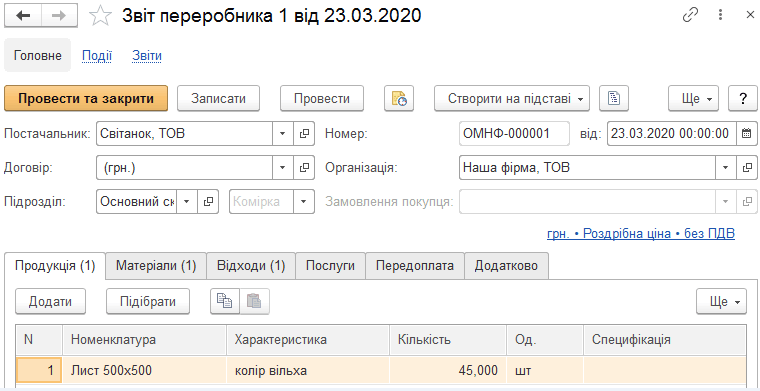This screenshot has height=391, width=760.
Task: Expand the Постачальник dropdown list
Action: 283,133
